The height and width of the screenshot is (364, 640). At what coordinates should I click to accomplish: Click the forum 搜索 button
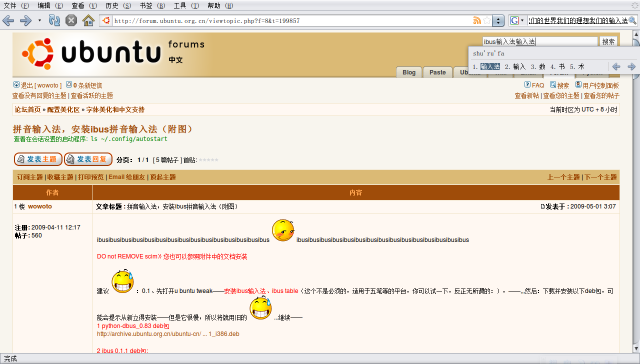pyautogui.click(x=608, y=42)
